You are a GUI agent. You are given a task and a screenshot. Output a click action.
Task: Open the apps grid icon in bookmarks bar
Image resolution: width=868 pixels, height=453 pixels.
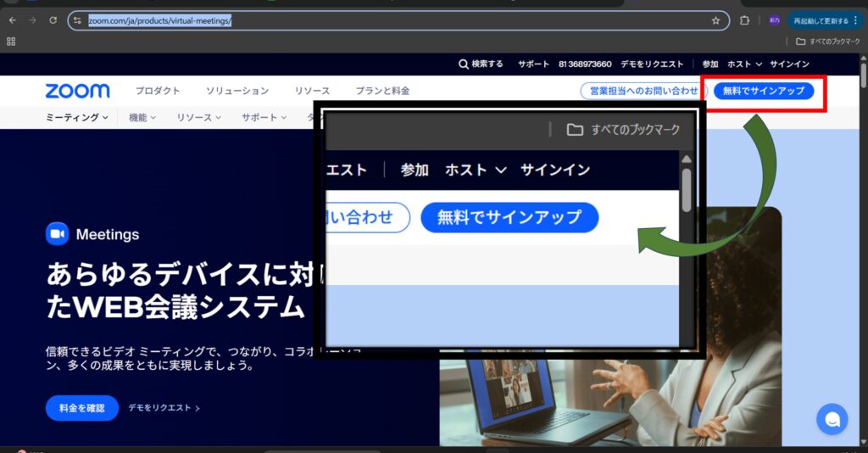point(12,41)
